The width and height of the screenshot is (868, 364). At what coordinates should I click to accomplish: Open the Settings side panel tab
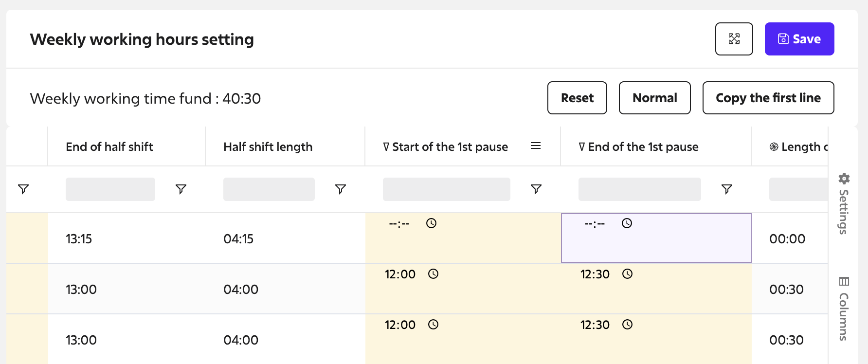coord(844,203)
